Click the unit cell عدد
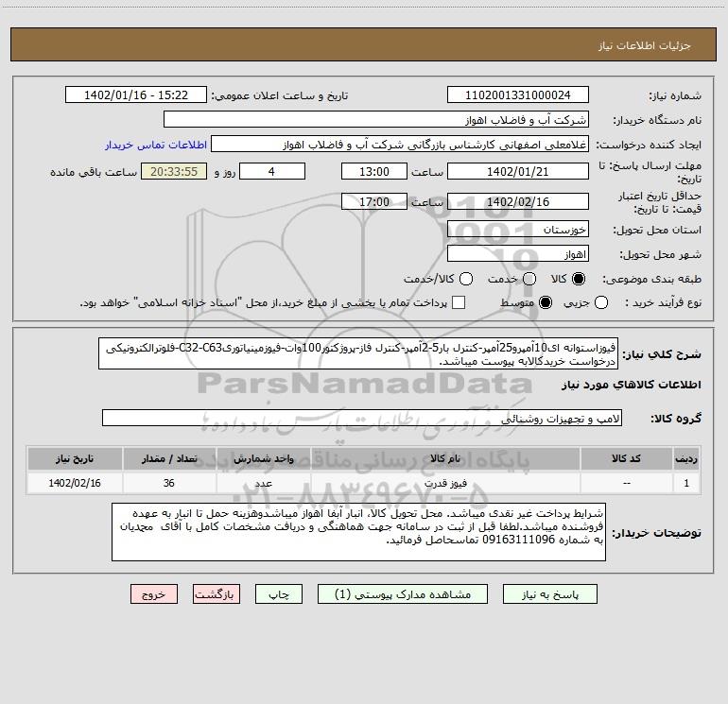This screenshot has height=704, width=728. click(263, 483)
